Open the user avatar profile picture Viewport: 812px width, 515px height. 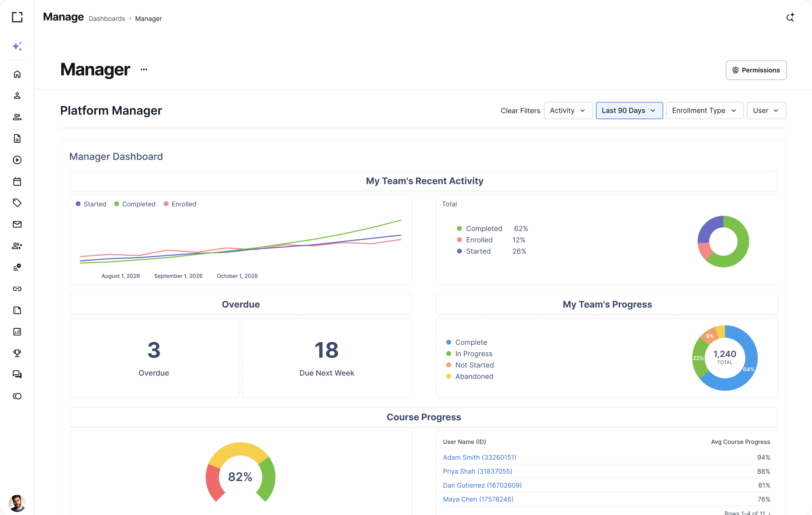(x=17, y=503)
